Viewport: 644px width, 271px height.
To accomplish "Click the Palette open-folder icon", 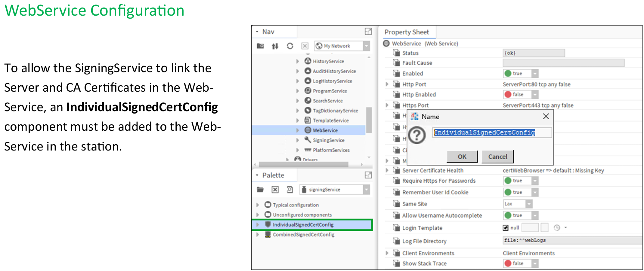I will pyautogui.click(x=260, y=190).
